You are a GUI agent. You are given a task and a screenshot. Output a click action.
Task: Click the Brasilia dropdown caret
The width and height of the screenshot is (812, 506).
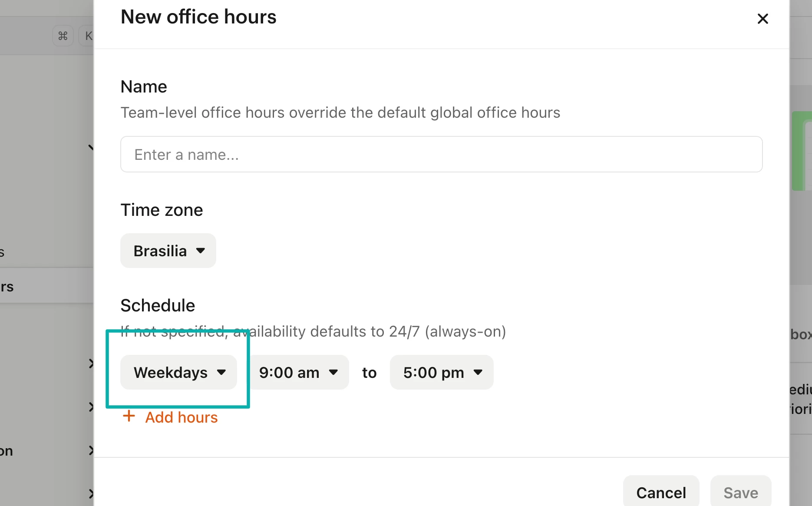(201, 251)
